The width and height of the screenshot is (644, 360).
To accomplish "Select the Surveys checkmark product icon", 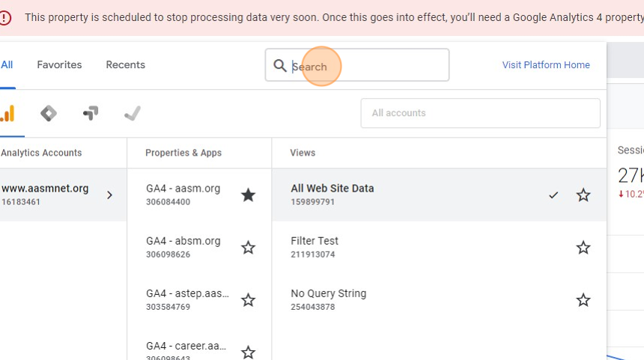I will pos(133,113).
